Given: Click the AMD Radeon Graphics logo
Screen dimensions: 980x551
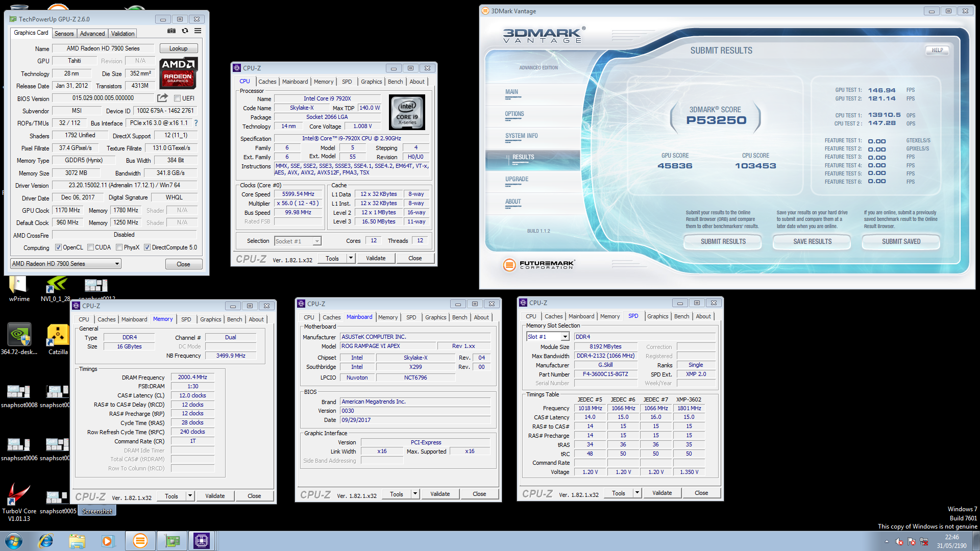Looking at the screenshot, I should 178,73.
